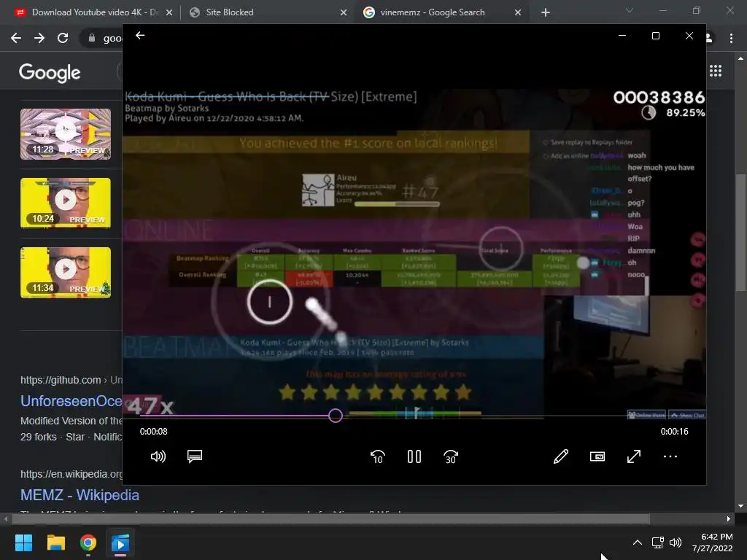This screenshot has height=560, width=747.
Task: Switch the player to mini view
Action: 597,456
